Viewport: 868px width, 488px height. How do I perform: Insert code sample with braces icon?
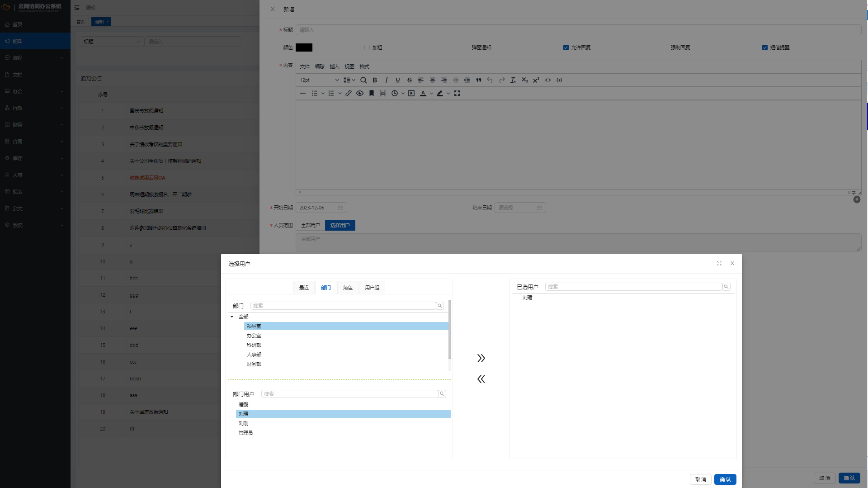(x=559, y=80)
